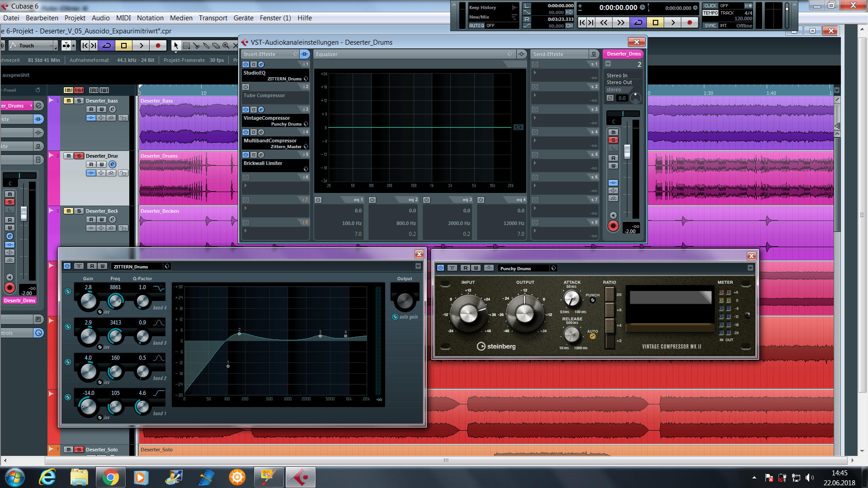Invert input phase in channel settings
The width and height of the screenshot is (868, 488).
coord(610,98)
